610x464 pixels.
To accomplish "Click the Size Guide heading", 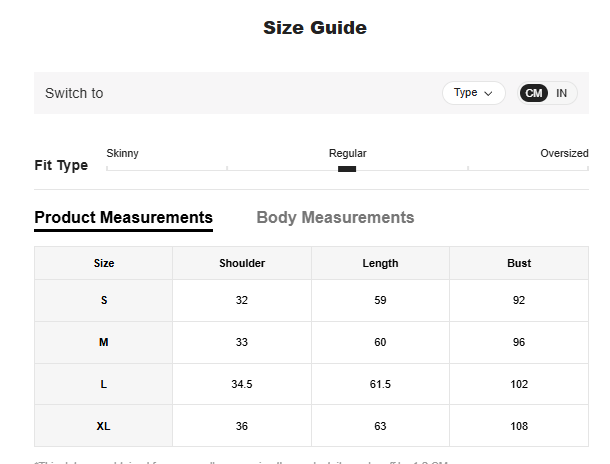I will coord(315,28).
